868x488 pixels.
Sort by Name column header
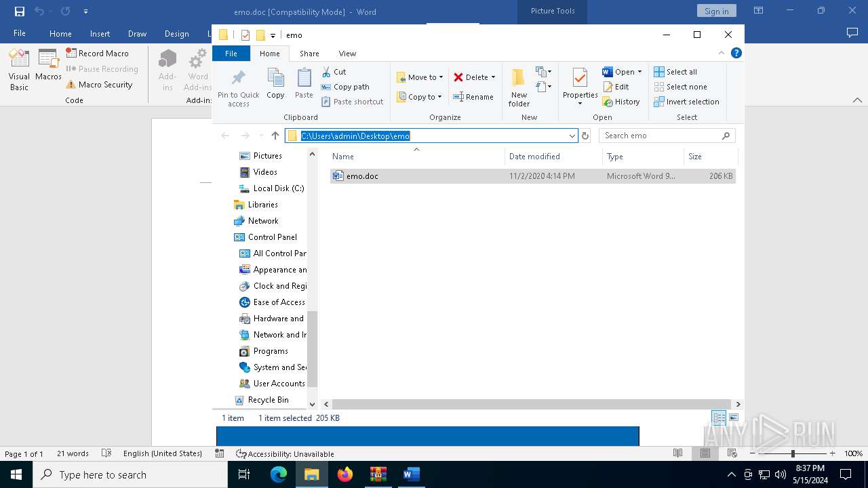[417, 157]
